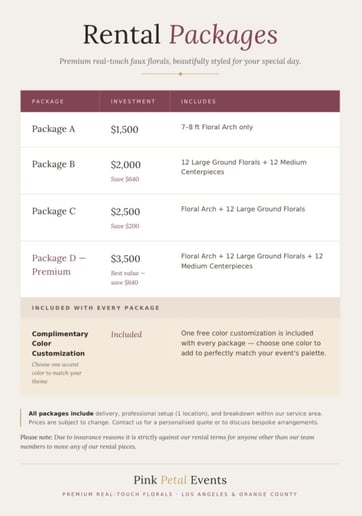
Task: Click the 7-8 ft Floral Arch only description
Action: pos(217,127)
